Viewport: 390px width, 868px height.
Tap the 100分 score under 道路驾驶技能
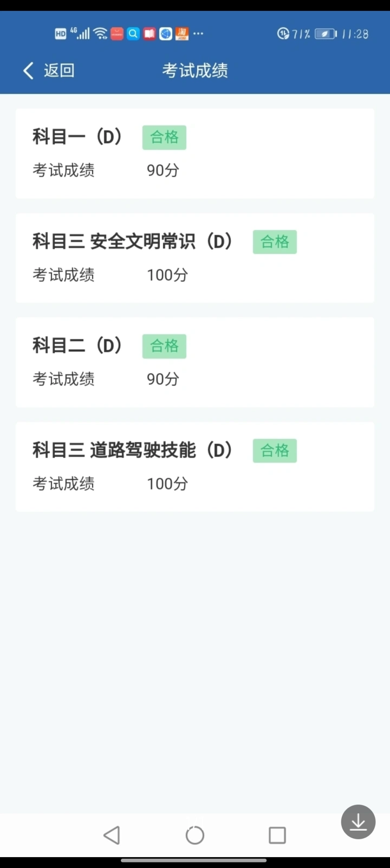coord(167,484)
